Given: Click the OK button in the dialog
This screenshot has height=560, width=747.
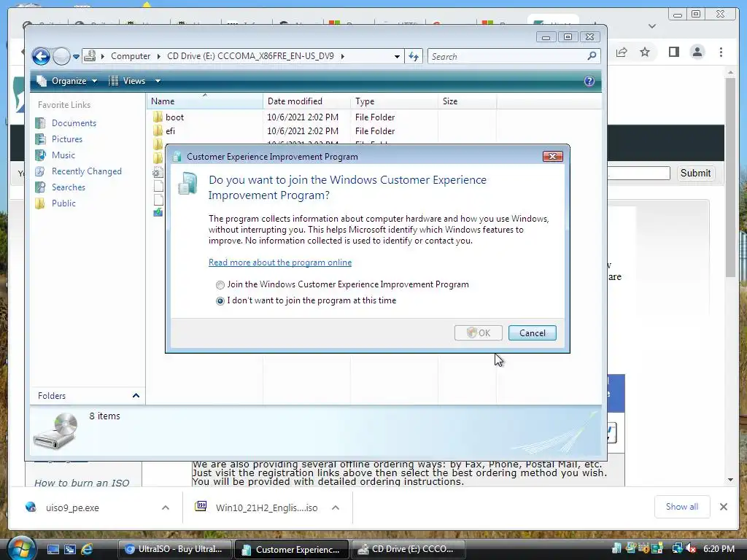Looking at the screenshot, I should (479, 332).
